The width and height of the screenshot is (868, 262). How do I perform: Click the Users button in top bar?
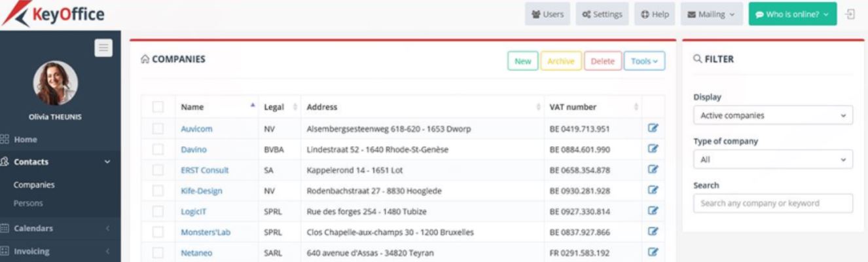[548, 14]
